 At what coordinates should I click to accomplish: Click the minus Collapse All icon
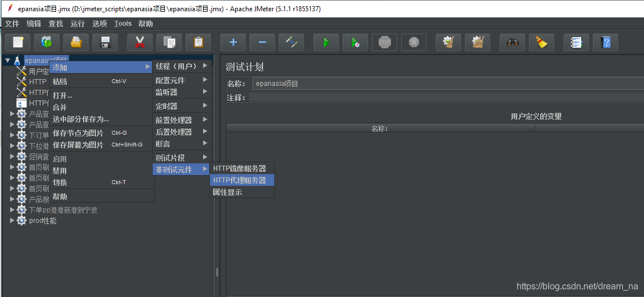point(263,42)
